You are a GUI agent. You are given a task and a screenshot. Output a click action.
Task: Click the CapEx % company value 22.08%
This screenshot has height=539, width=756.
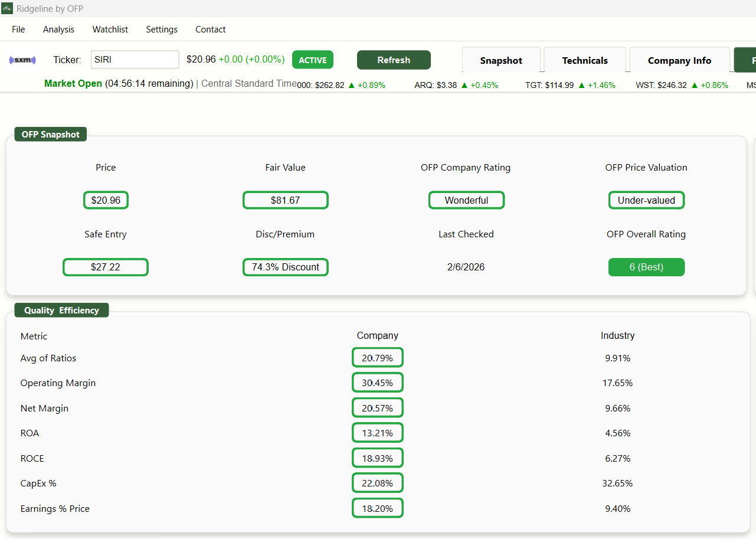point(378,483)
